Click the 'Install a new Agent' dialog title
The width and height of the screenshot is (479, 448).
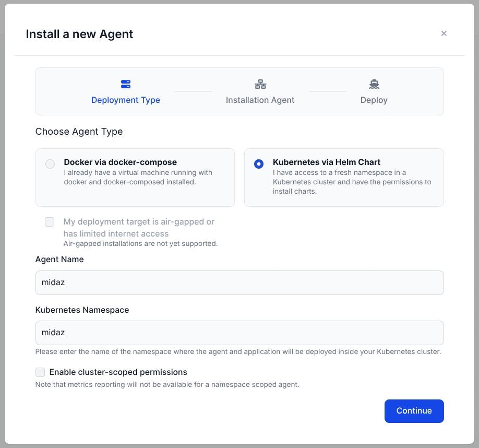pyautogui.click(x=79, y=34)
